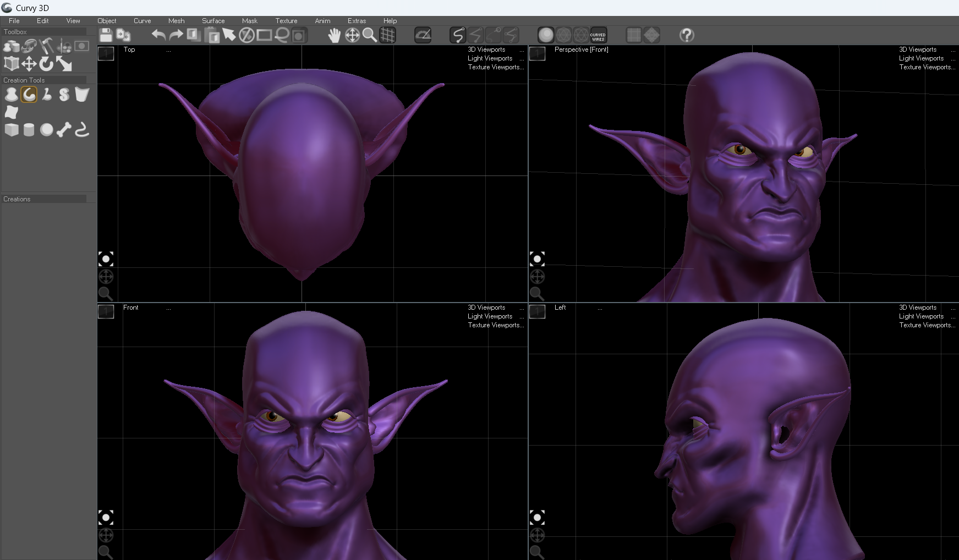Toggle the grid display icon

[x=387, y=35]
